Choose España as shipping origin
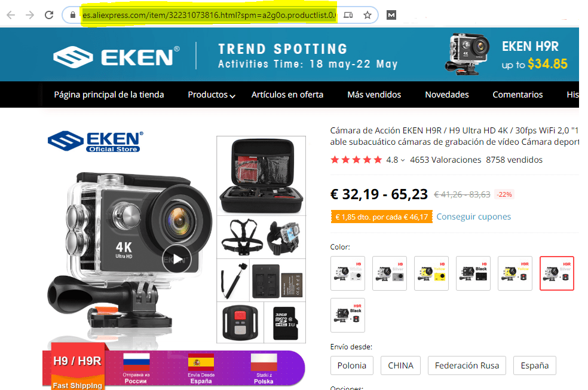Screen dimensions: 588x390 534,365
